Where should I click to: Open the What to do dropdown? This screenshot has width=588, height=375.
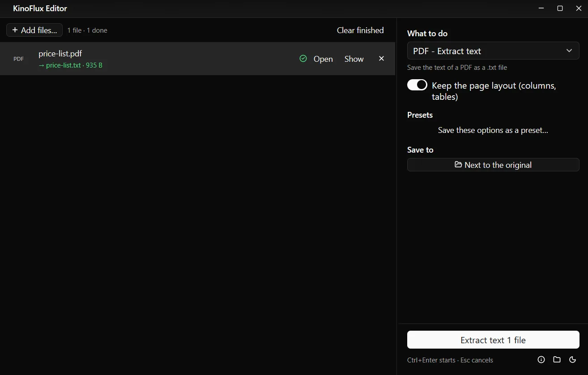point(493,51)
